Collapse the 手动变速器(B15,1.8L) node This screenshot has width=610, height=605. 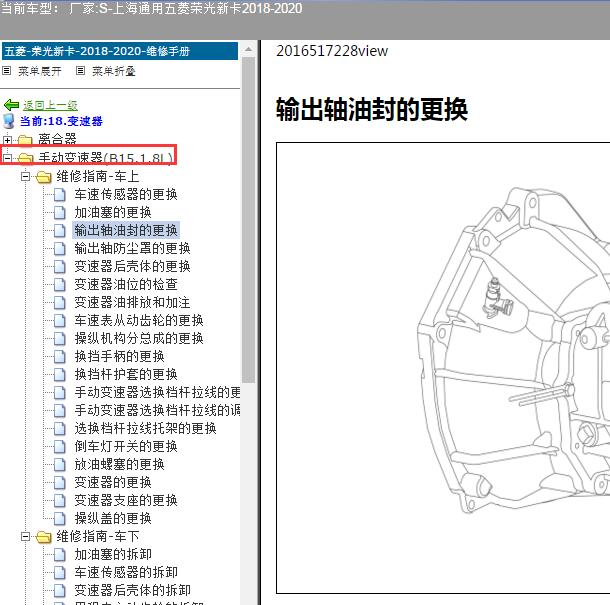[x=7, y=158]
